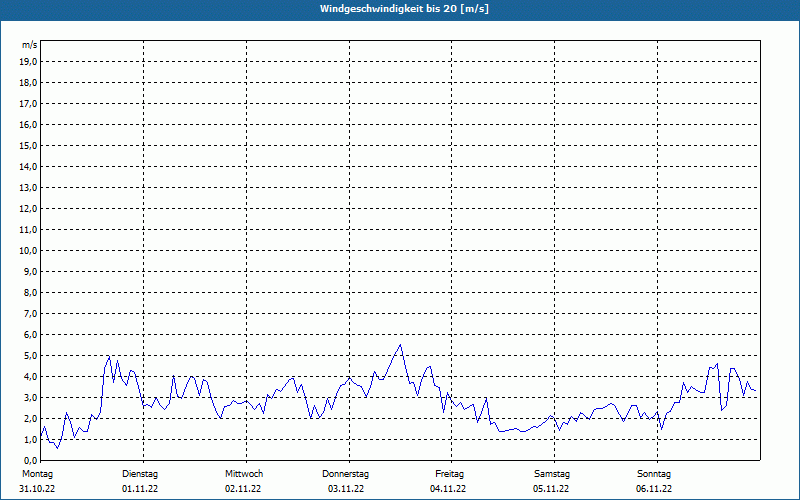Click the 13,0 y-axis value

28,188
